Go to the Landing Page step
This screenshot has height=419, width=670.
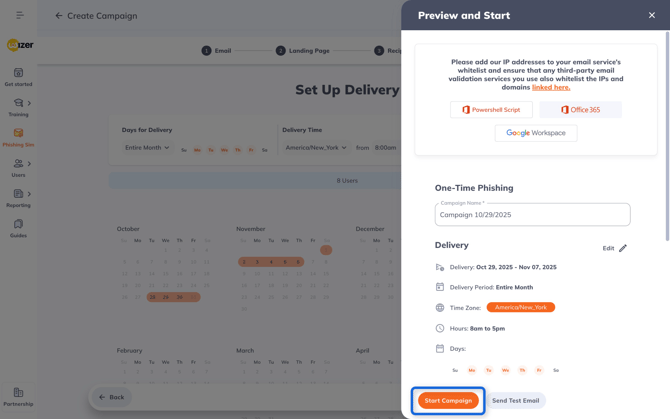tap(302, 50)
